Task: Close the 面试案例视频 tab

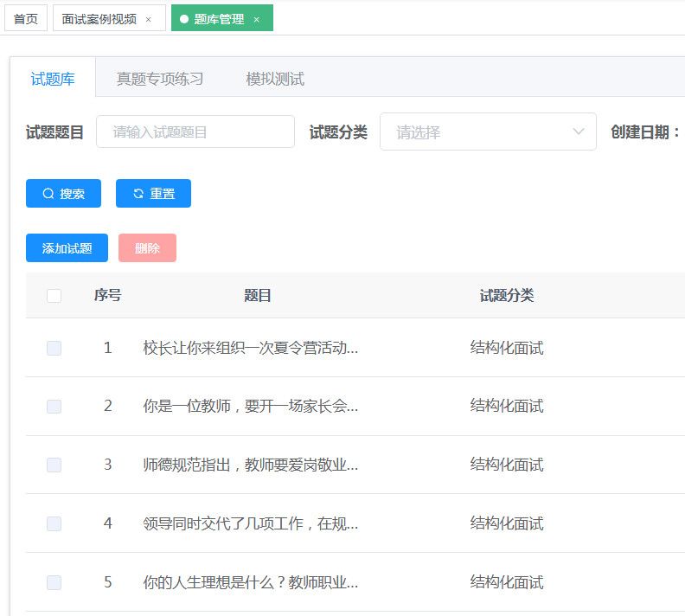Action: point(149,19)
